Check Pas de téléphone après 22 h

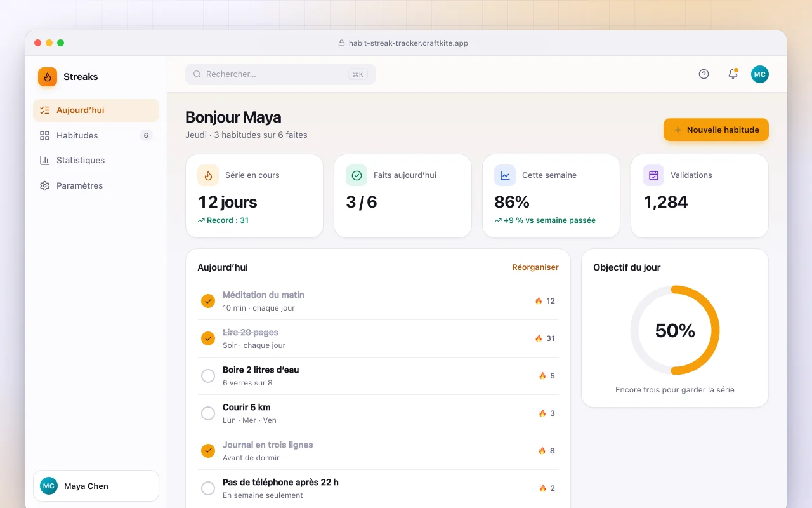point(208,488)
